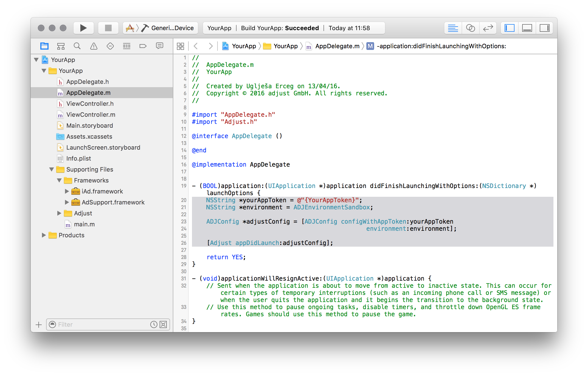Image resolution: width=588 pixels, height=376 pixels.
Task: Toggle the left Navigator panel visibility
Action: click(x=510, y=28)
